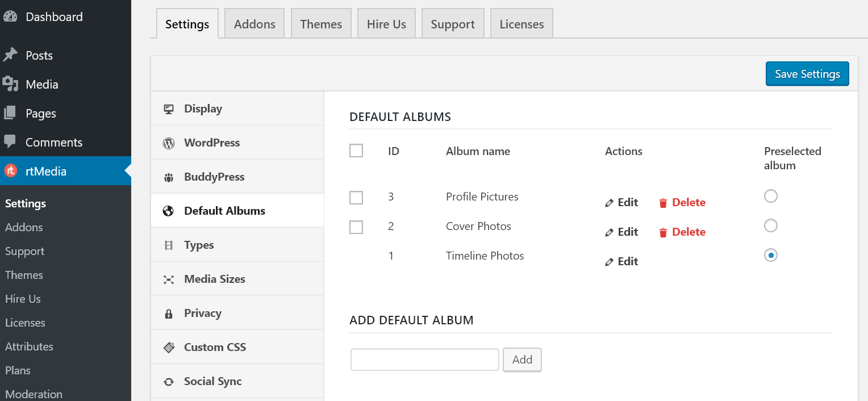
Task: Open the Display settings section
Action: pyautogui.click(x=202, y=108)
